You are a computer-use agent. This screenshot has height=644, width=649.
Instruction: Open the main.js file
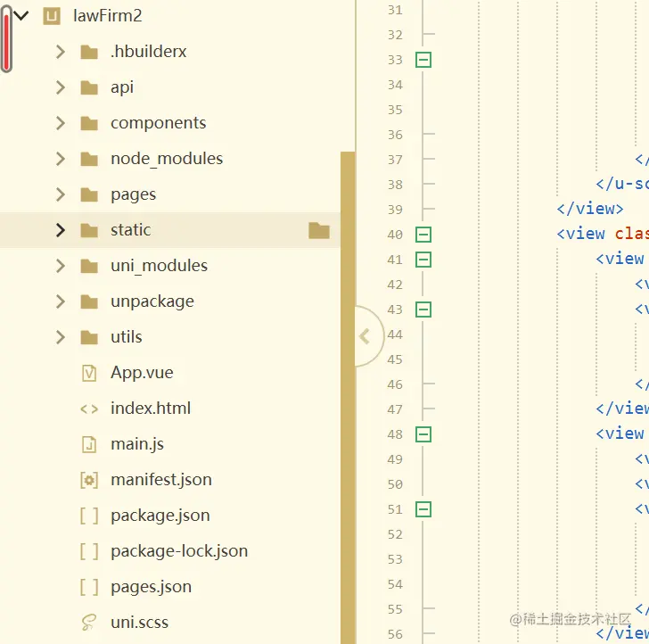137,444
